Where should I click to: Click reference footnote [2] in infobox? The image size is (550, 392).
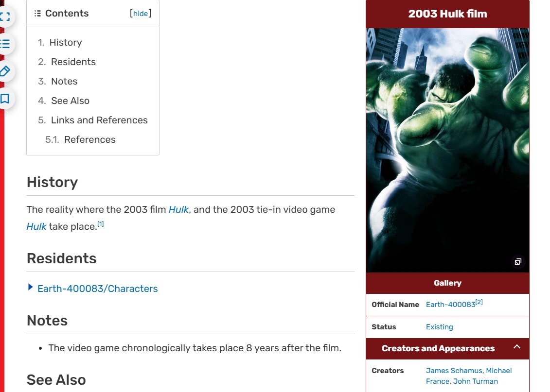[479, 302]
